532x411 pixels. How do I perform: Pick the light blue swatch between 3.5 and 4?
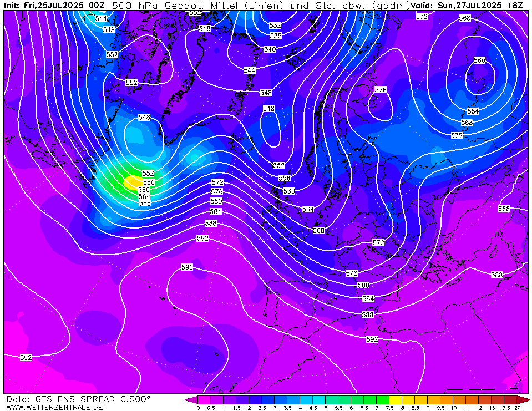pos(294,400)
